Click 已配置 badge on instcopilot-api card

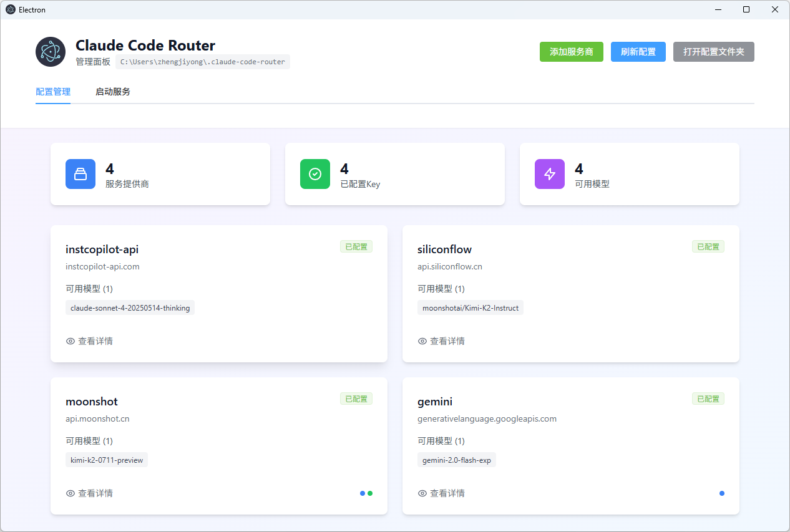tap(356, 246)
